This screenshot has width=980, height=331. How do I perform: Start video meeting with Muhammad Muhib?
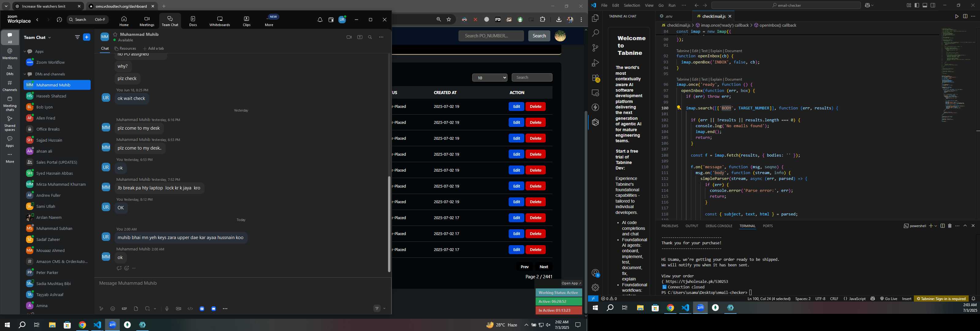point(349,37)
